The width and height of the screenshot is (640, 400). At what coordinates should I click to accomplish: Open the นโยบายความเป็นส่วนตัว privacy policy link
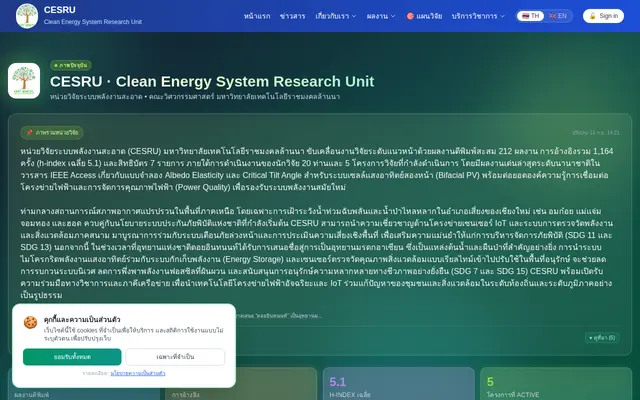[138, 373]
